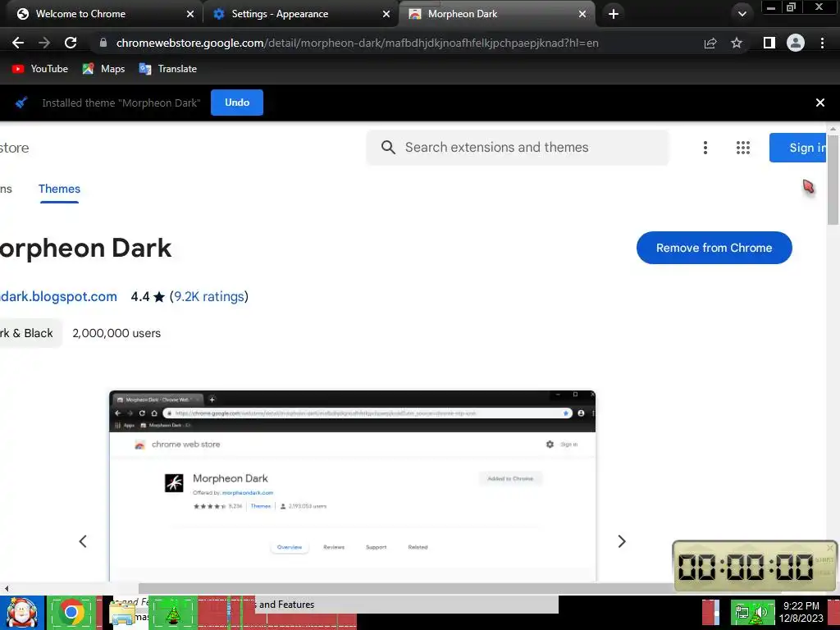Go back to the previous page
The width and height of the screenshot is (840, 630).
[x=18, y=43]
